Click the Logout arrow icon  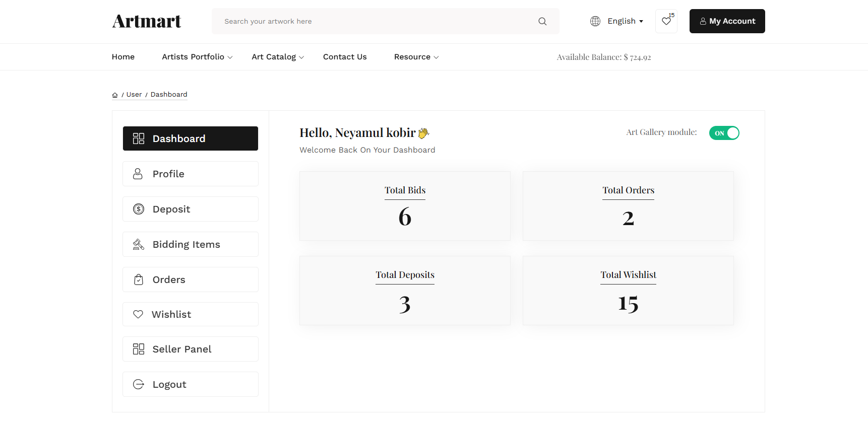point(139,384)
